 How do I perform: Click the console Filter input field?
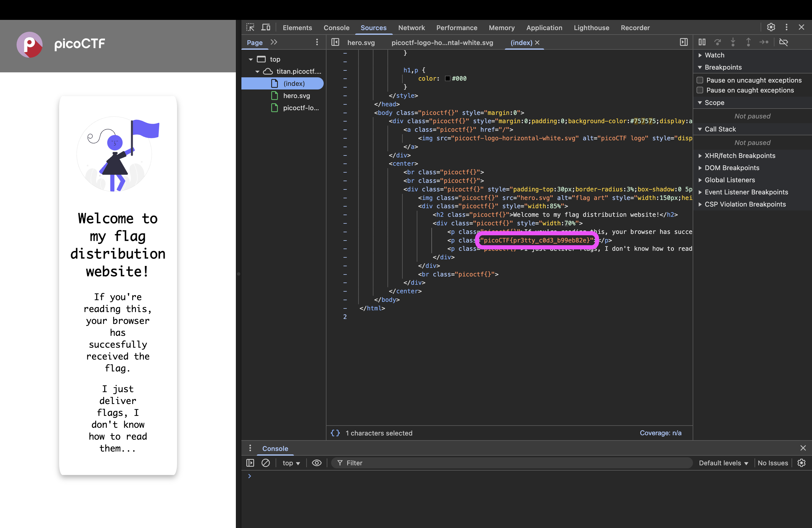(x=512, y=463)
